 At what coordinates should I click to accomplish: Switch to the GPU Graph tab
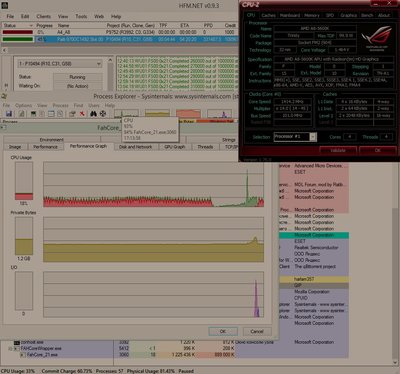tap(175, 147)
